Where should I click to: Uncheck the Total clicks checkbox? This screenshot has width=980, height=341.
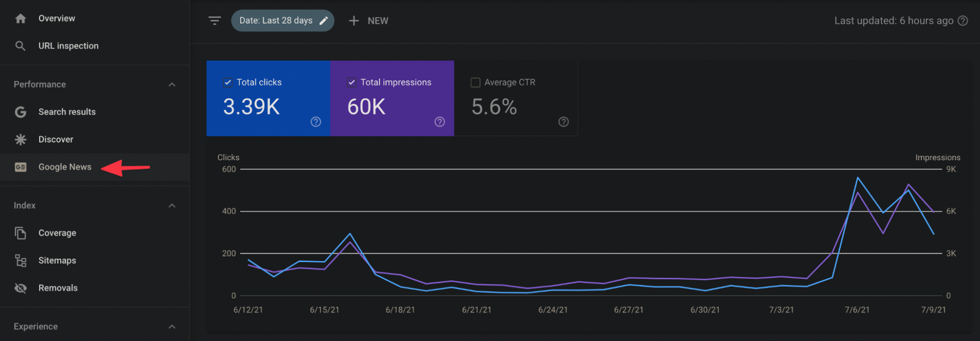[x=227, y=82]
